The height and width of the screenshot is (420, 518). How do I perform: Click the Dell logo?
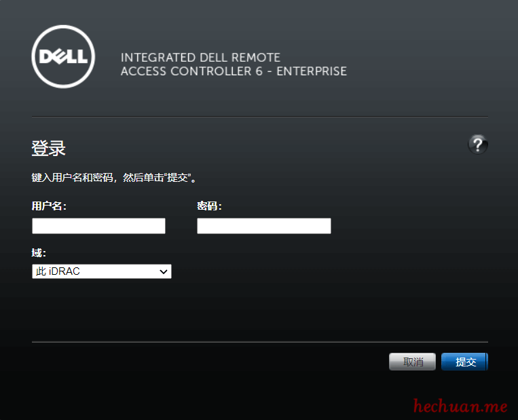click(x=63, y=56)
